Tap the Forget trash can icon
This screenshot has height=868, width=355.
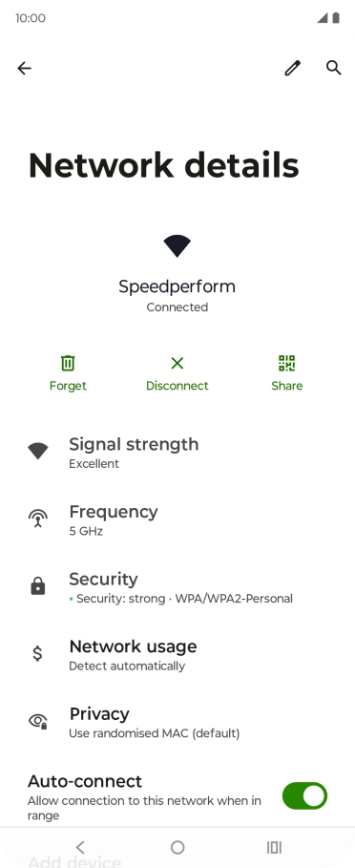coord(68,363)
